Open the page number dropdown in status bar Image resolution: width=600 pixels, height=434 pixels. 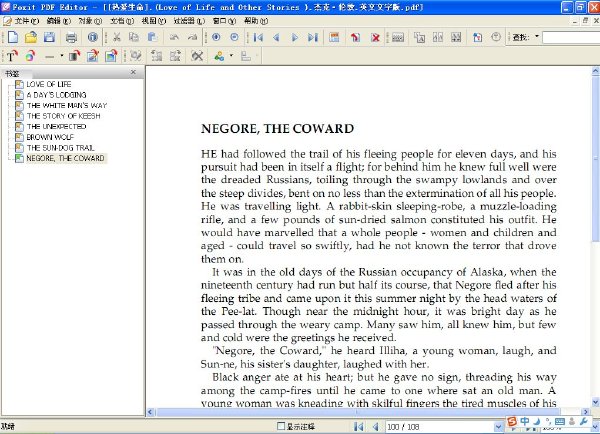498,426
